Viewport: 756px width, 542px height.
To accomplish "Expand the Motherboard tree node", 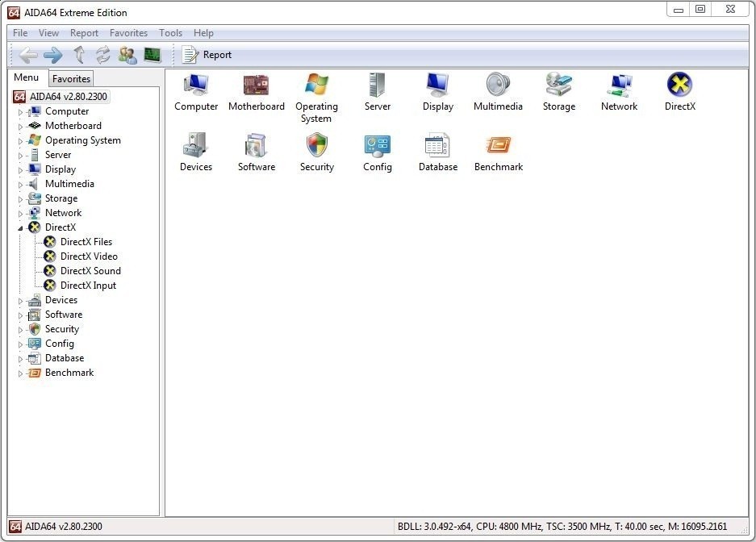I will pos(20,127).
